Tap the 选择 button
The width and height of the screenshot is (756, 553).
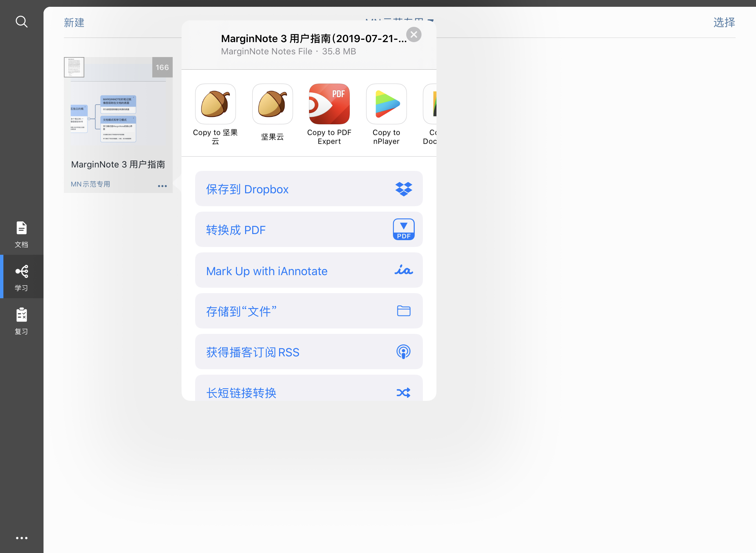[x=724, y=23]
